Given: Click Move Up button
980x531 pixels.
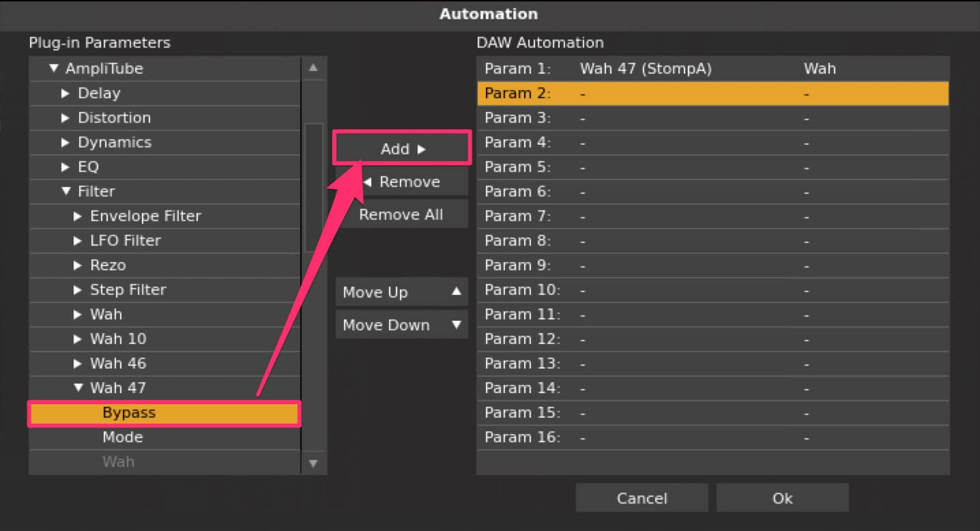Looking at the screenshot, I should pyautogui.click(x=401, y=292).
